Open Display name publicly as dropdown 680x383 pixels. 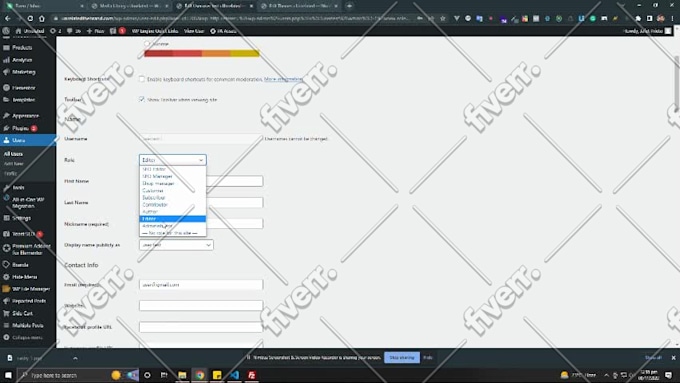point(176,245)
